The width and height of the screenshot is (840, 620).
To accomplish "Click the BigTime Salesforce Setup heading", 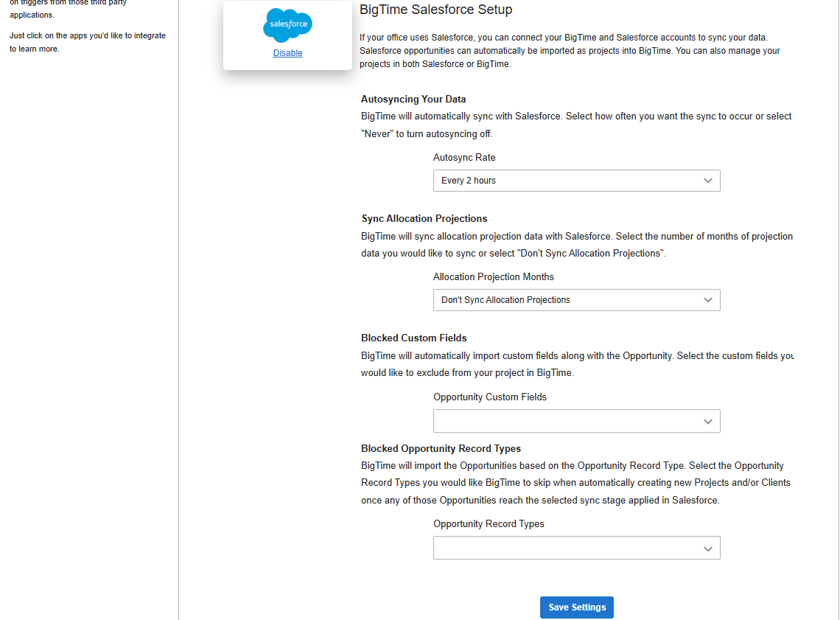I will 435,10.
